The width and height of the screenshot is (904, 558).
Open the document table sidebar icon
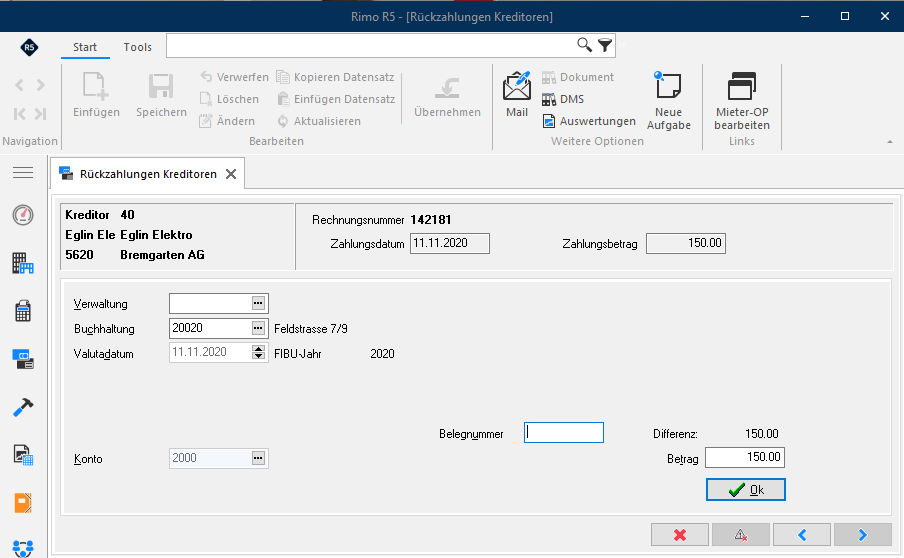coord(23,455)
